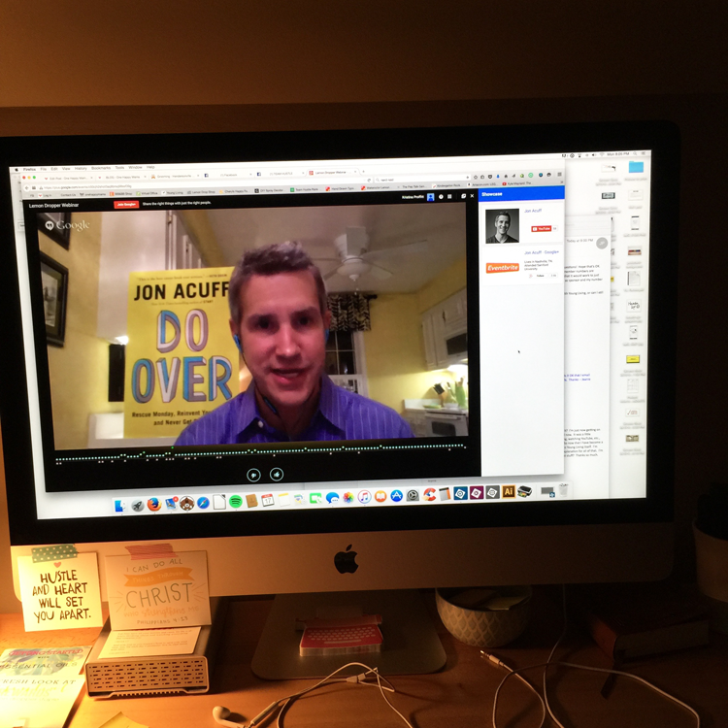Open the printer icon in Dock
The width and height of the screenshot is (728, 728).
point(524,491)
